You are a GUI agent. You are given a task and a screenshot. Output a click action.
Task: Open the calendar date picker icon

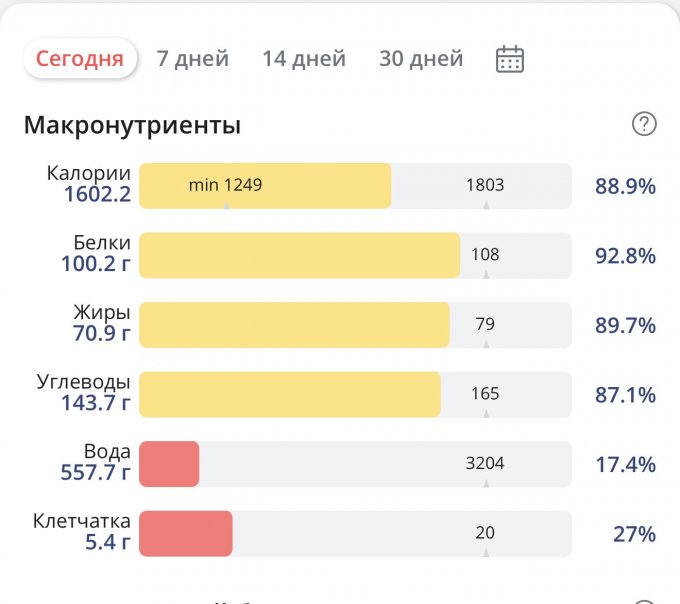tap(510, 59)
